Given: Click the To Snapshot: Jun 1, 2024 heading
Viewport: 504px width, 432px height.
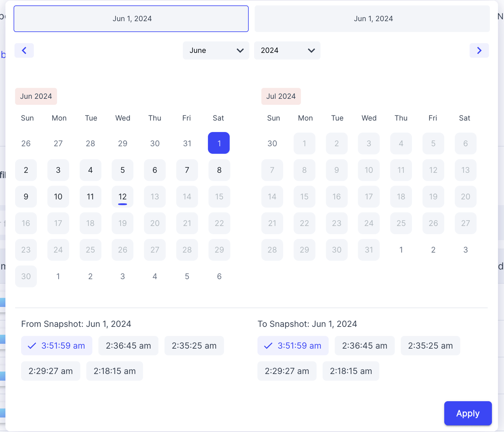Looking at the screenshot, I should pos(307,324).
